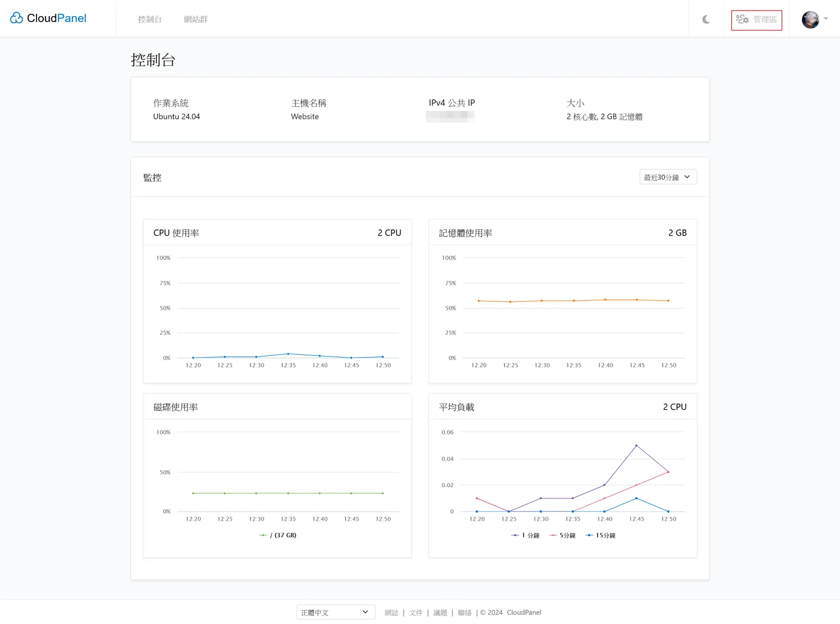Click the 1-minute load peak at 12:45
Screen dimensions: 840x624
[x=636, y=445]
